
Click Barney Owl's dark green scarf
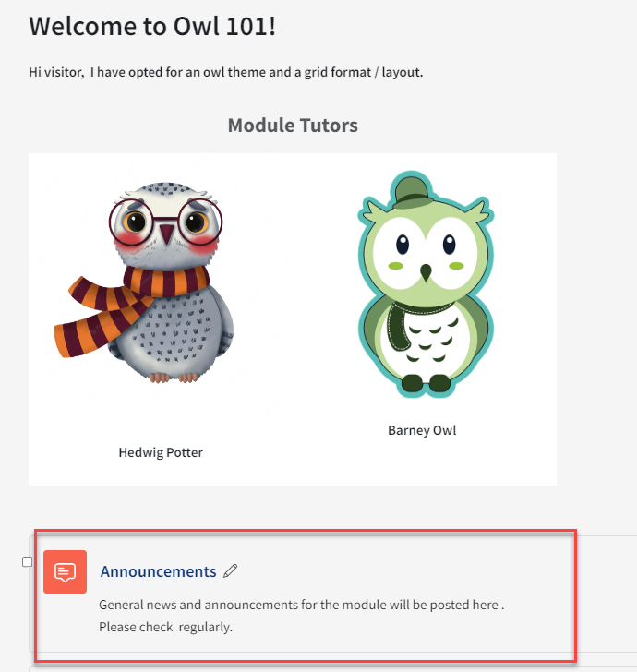pos(405,324)
